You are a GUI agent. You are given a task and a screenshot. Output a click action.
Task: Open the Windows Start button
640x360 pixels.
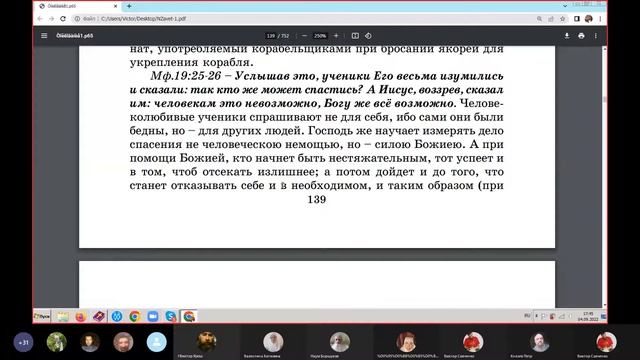point(42,316)
